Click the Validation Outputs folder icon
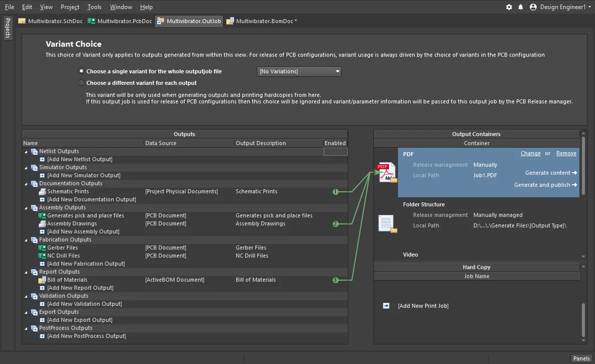595x364 pixels. (34, 296)
